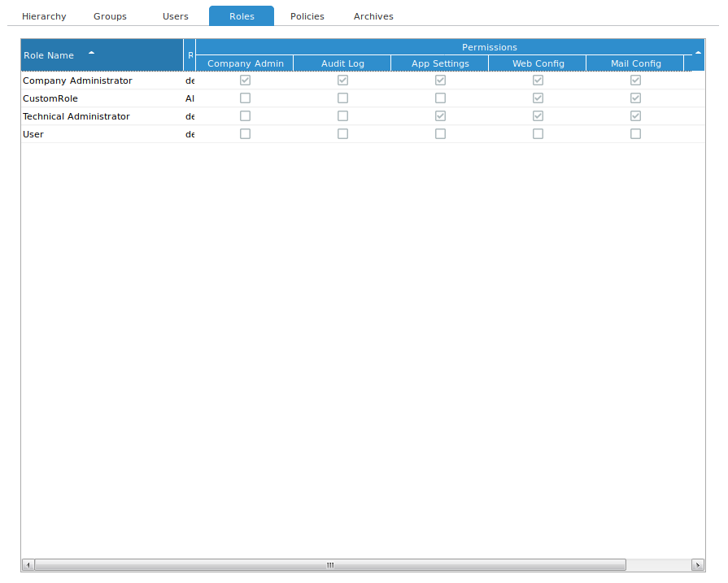This screenshot has height=583, width=728.
Task: Switch to the Users tab
Action: click(175, 15)
